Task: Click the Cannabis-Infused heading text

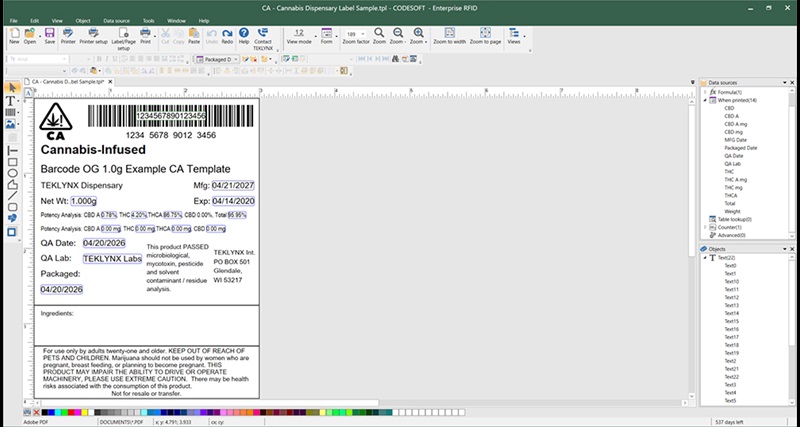Action: 93,150
